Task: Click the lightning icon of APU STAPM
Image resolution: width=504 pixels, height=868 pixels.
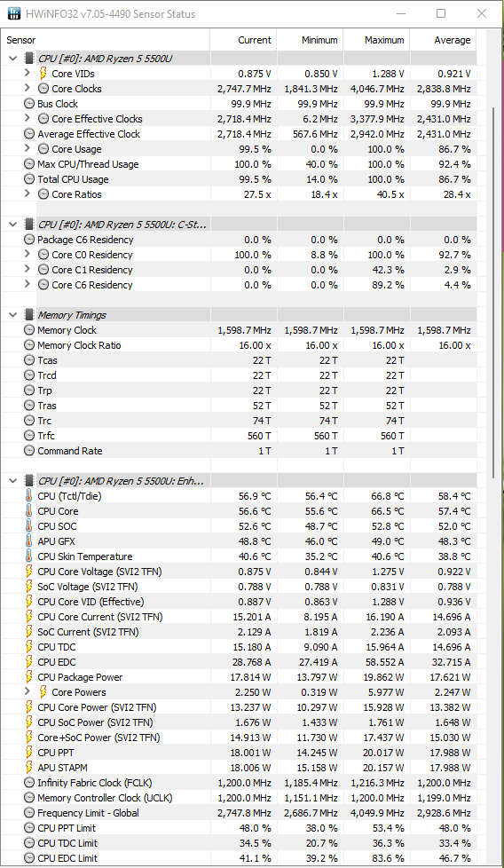Action: point(29,767)
